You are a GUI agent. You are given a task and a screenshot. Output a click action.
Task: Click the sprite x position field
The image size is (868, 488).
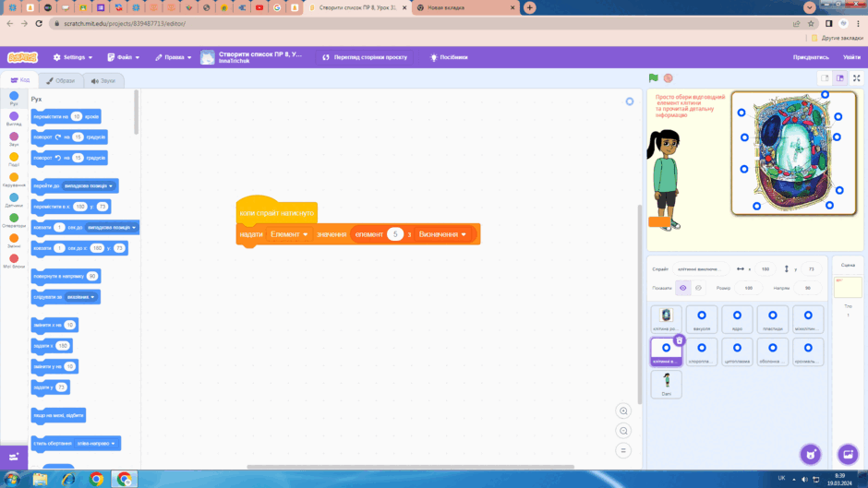[x=765, y=268]
